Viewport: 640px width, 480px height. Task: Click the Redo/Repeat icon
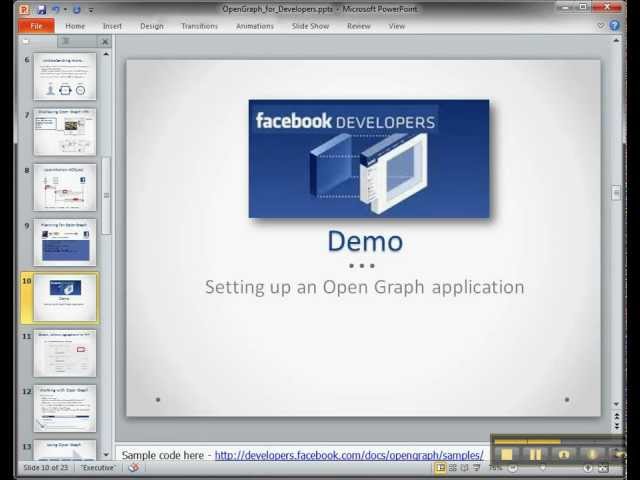click(77, 9)
